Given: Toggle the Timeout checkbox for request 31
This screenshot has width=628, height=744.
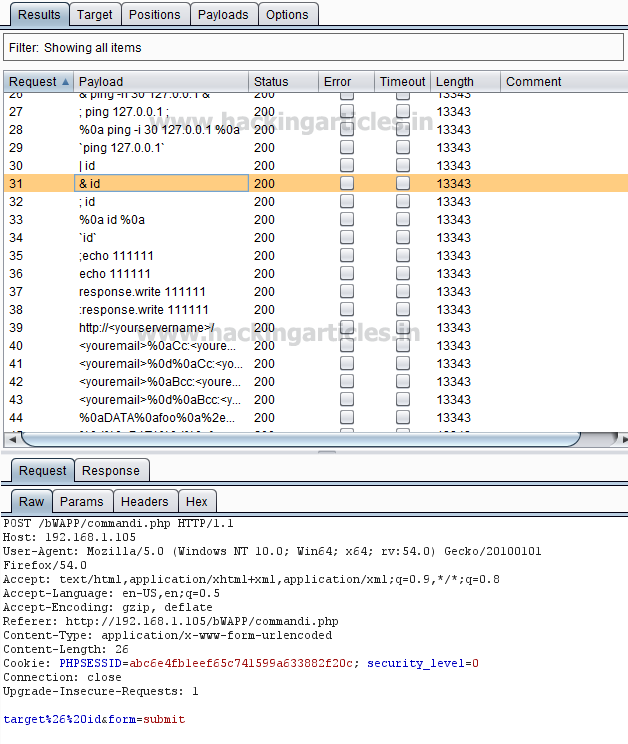Looking at the screenshot, I should pyautogui.click(x=403, y=183).
